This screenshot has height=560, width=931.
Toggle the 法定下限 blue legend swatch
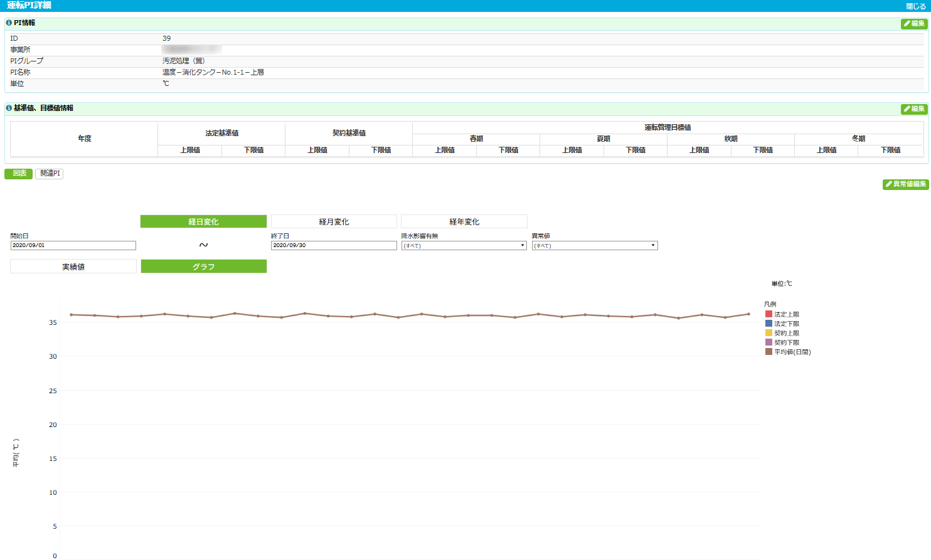coord(769,324)
